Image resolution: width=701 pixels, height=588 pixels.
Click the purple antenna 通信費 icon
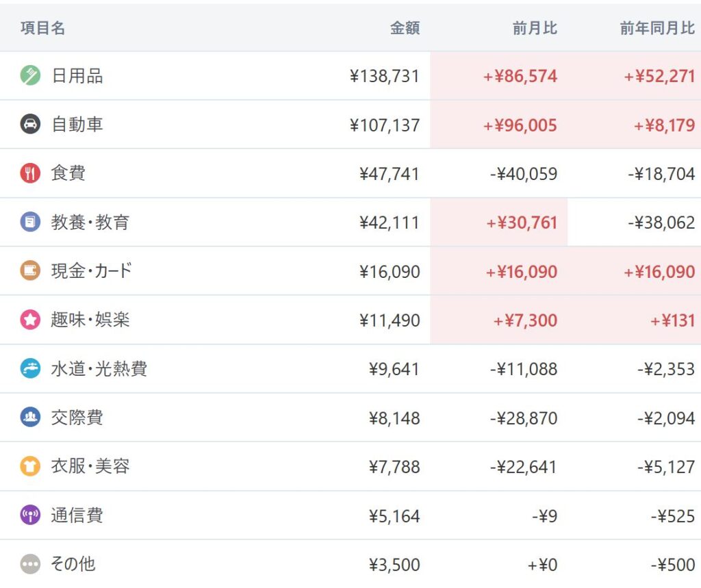click(30, 515)
